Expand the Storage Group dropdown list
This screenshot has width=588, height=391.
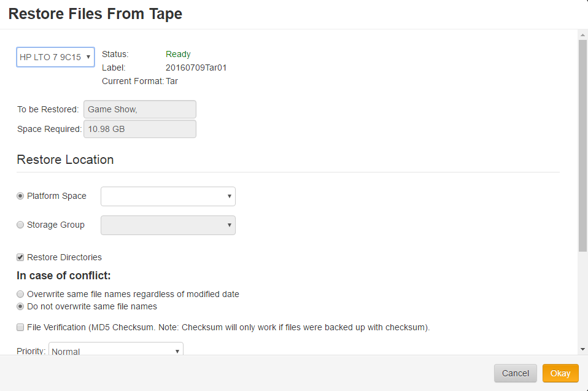click(168, 225)
